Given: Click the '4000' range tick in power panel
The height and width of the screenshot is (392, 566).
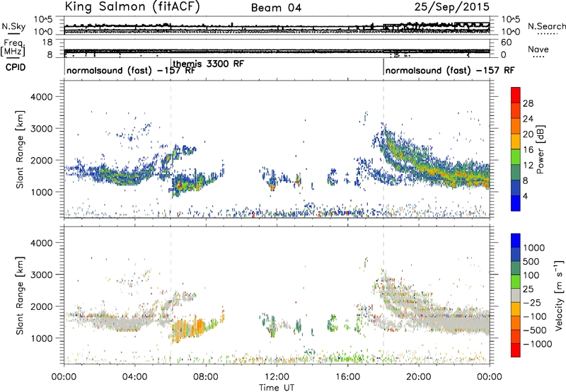Looking at the screenshot, I should click(x=41, y=97).
